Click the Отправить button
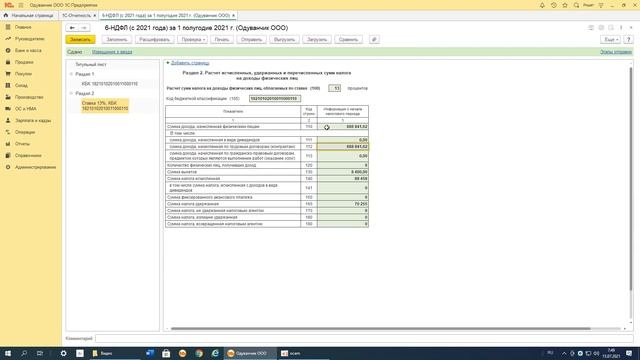 click(x=251, y=40)
